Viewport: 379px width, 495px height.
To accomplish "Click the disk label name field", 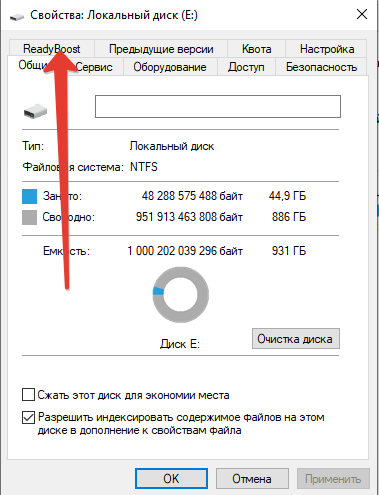I will (x=218, y=107).
